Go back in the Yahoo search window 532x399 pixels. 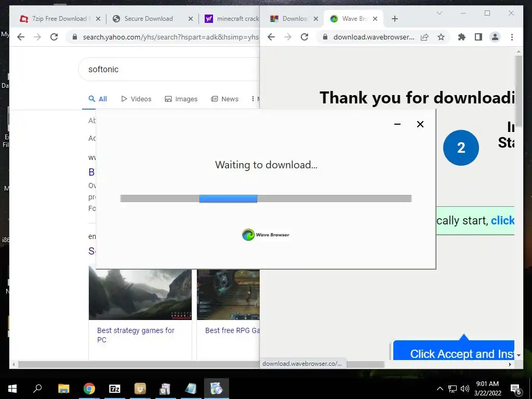[x=21, y=37]
